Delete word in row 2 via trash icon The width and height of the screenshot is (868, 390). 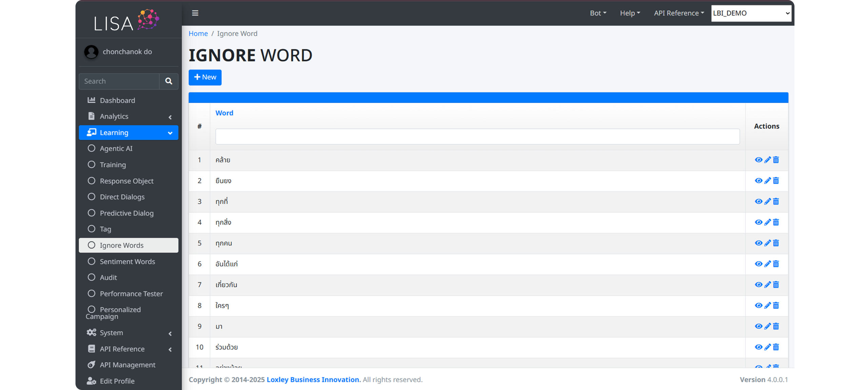tap(776, 181)
